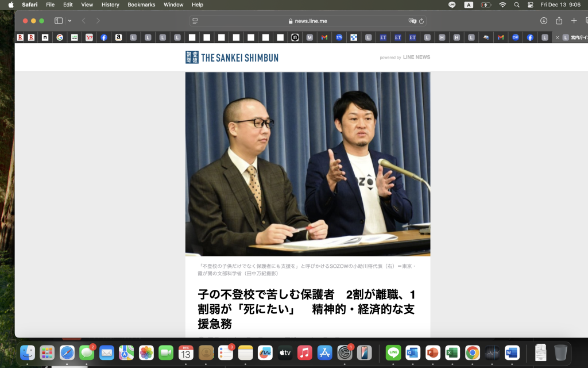
Task: Open the input source A menu
Action: tap(469, 5)
